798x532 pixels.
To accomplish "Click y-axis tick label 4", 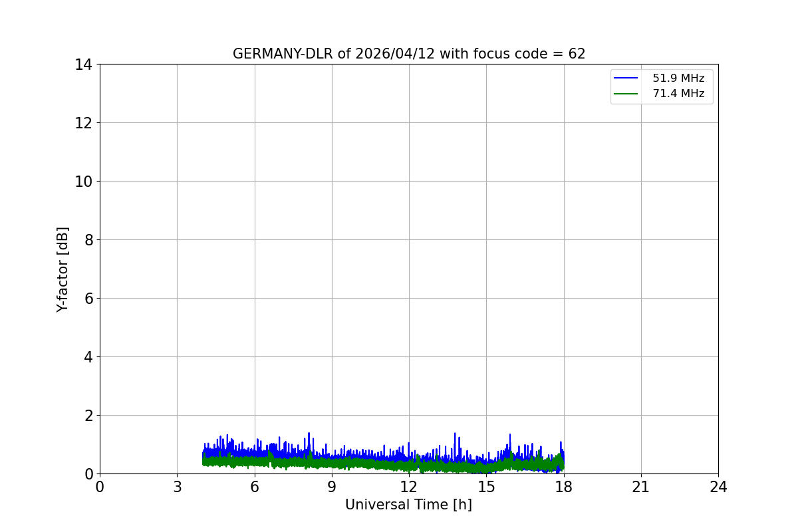I will [x=88, y=357].
